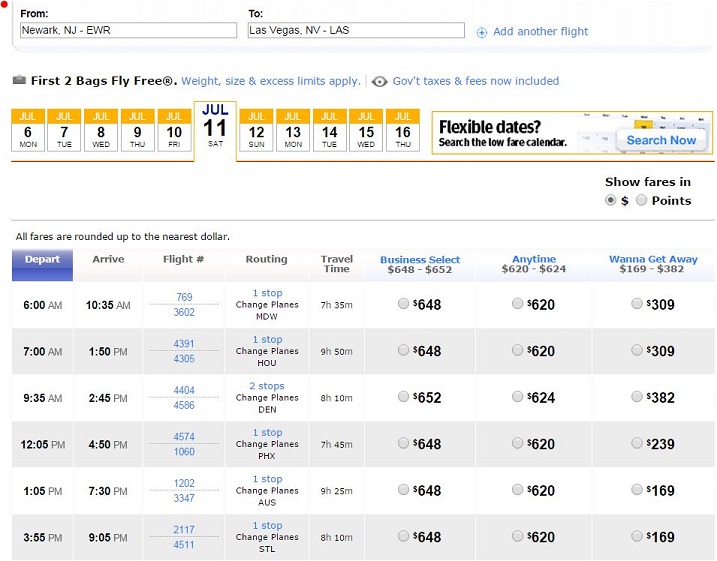
Task: Choose $652 Business Select for 9:35 AM flight
Action: click(x=403, y=396)
